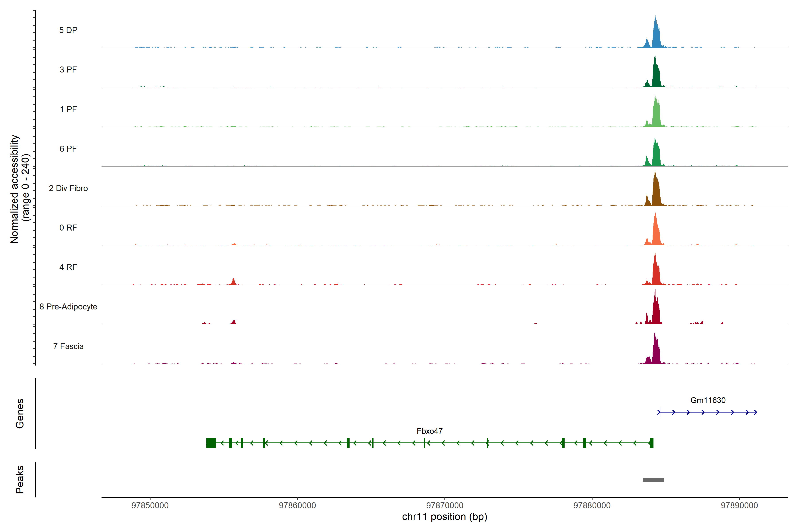Screen dimensions: 798x532
Task: Click the 97880000 axis tick label
Action: tap(592, 506)
